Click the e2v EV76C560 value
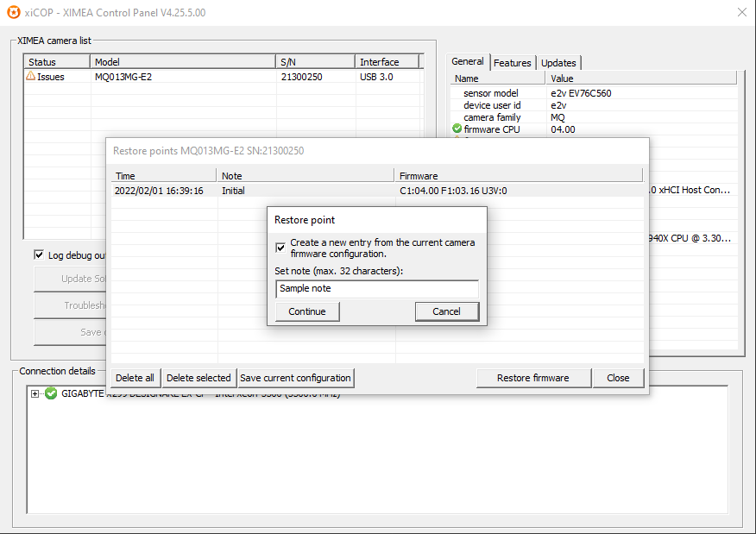This screenshot has height=534, width=756. point(581,93)
